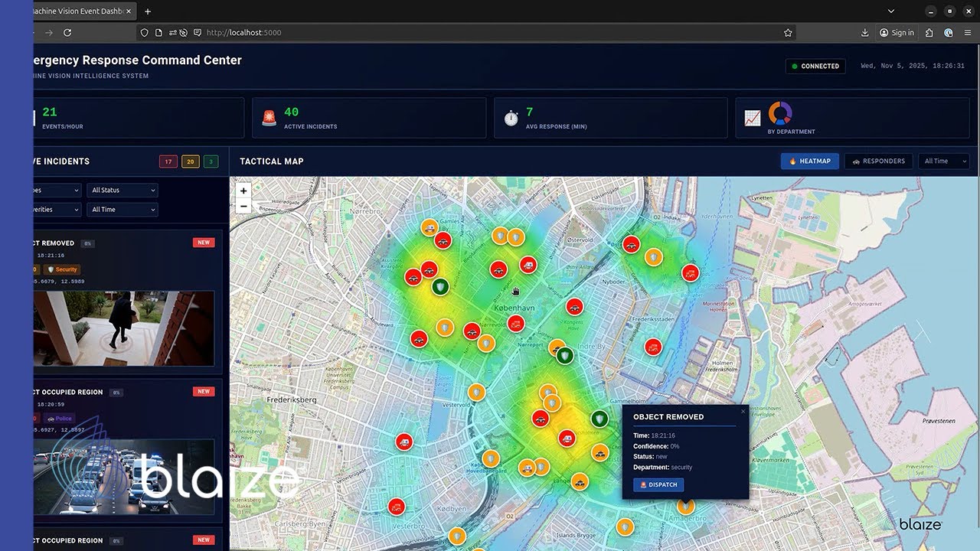The height and width of the screenshot is (551, 980).
Task: Select green shield marker left of Object Removed popup
Action: click(599, 419)
